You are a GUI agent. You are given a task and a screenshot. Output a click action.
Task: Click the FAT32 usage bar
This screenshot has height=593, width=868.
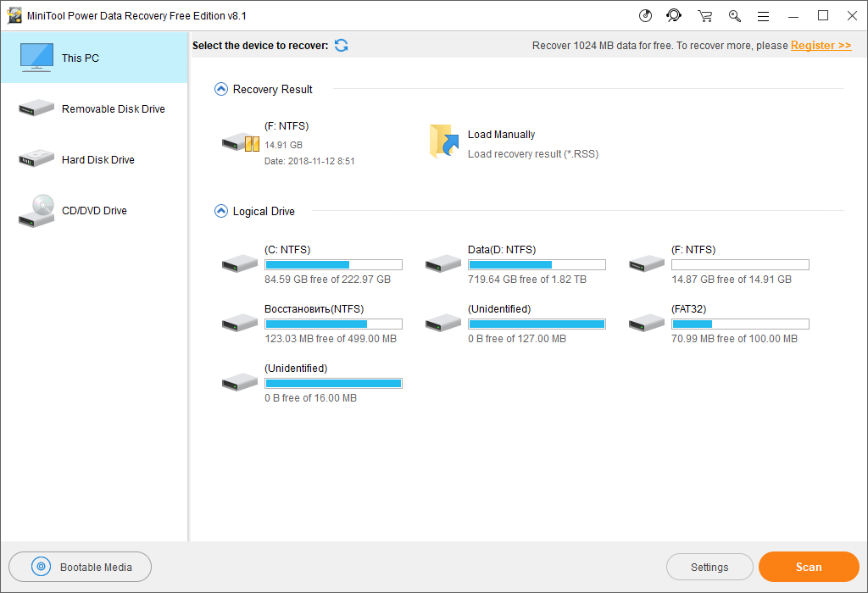[740, 324]
